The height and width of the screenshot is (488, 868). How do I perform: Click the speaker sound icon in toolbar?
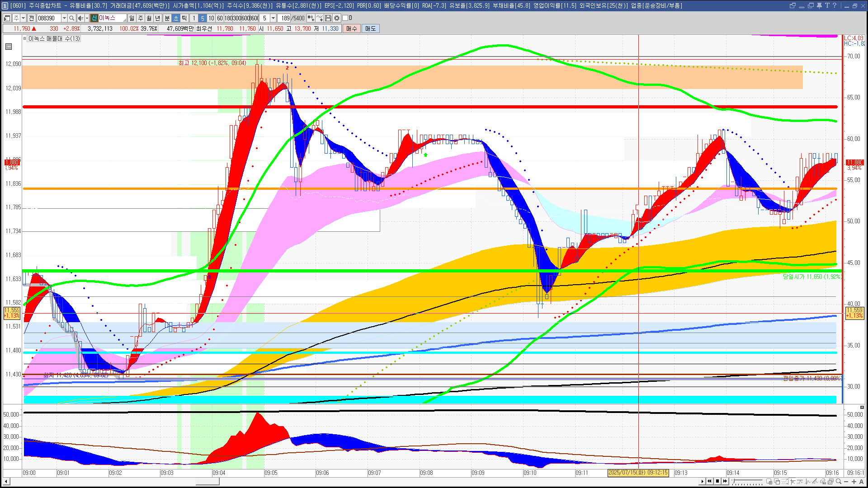[x=80, y=18]
